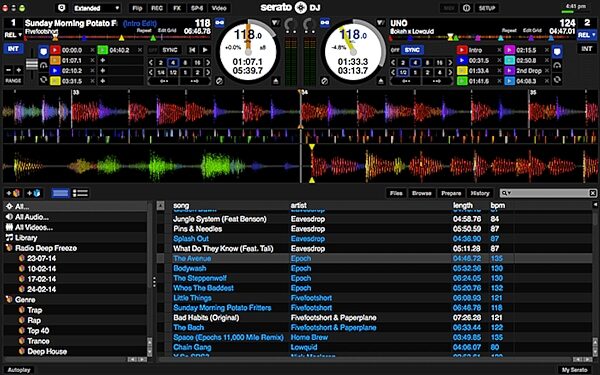
Task: Shift deck 1 auto loop sizes right
Action: (x=208, y=63)
